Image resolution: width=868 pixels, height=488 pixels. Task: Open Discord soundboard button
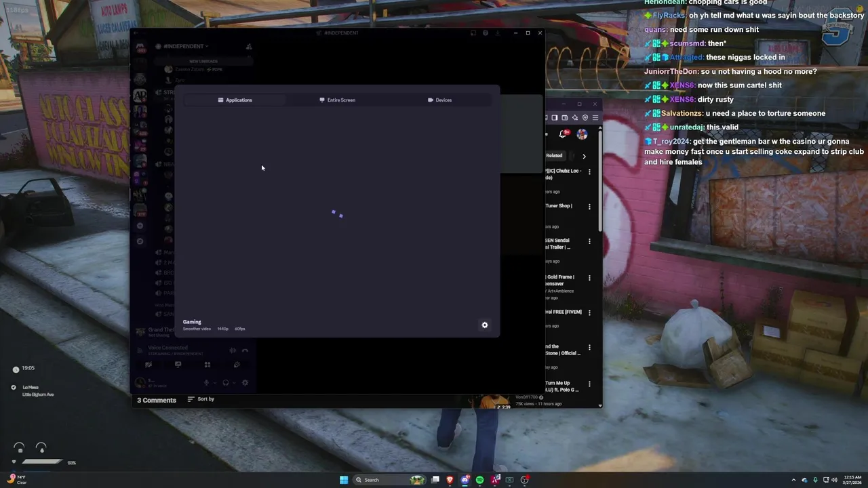[x=237, y=365]
